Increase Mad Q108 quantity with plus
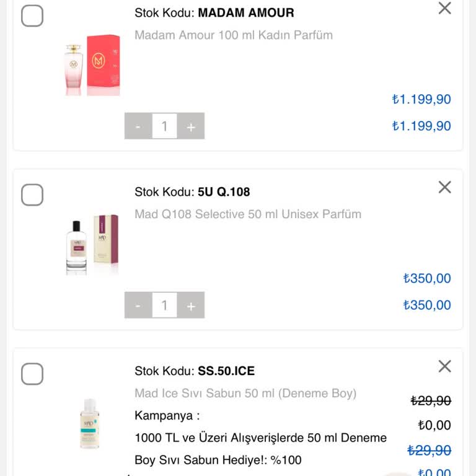Image resolution: width=476 pixels, height=476 pixels. click(x=191, y=306)
